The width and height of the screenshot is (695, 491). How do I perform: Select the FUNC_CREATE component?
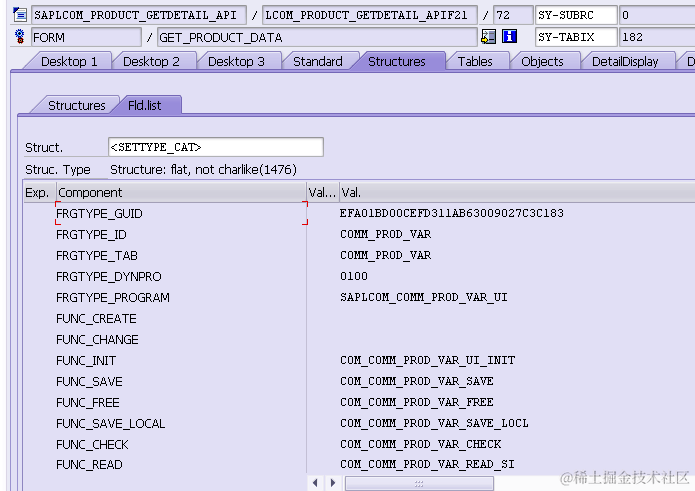point(96,319)
